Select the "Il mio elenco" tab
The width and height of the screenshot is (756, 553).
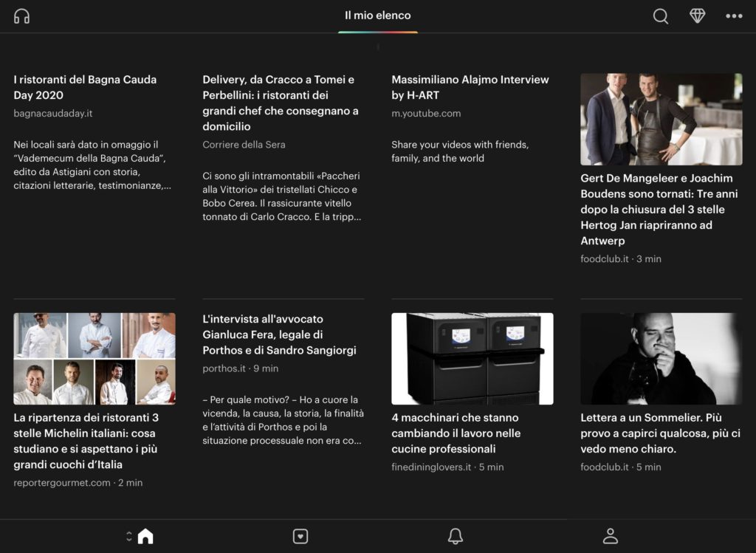tap(377, 16)
